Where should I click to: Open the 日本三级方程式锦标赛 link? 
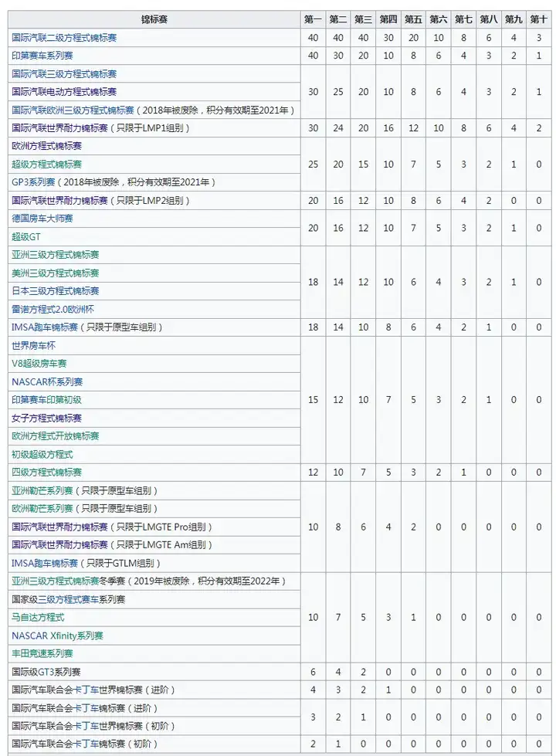coord(56,290)
